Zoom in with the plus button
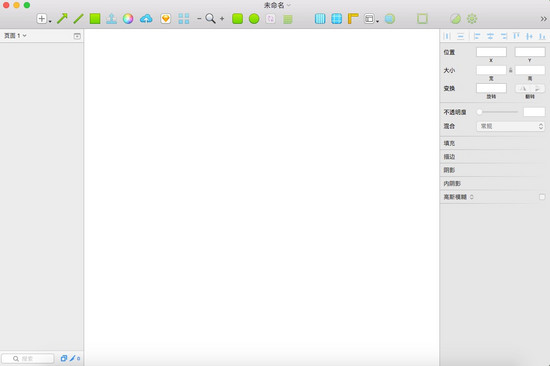The height and width of the screenshot is (366, 550). coord(222,19)
